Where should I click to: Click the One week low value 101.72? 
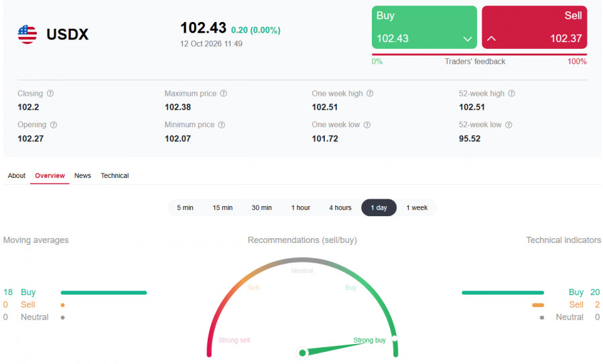click(325, 139)
